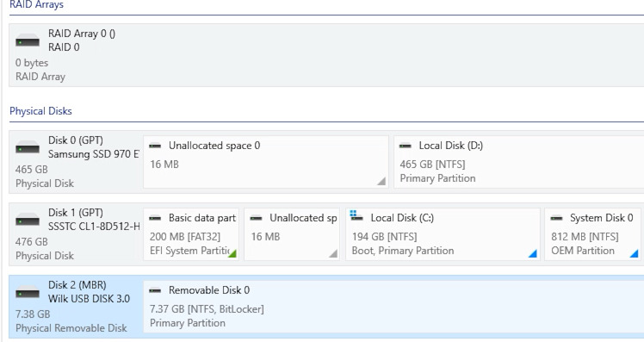The width and height of the screenshot is (644, 342).
Task: Click the Disk 1 (GPT) drive icon
Action: 28,220
